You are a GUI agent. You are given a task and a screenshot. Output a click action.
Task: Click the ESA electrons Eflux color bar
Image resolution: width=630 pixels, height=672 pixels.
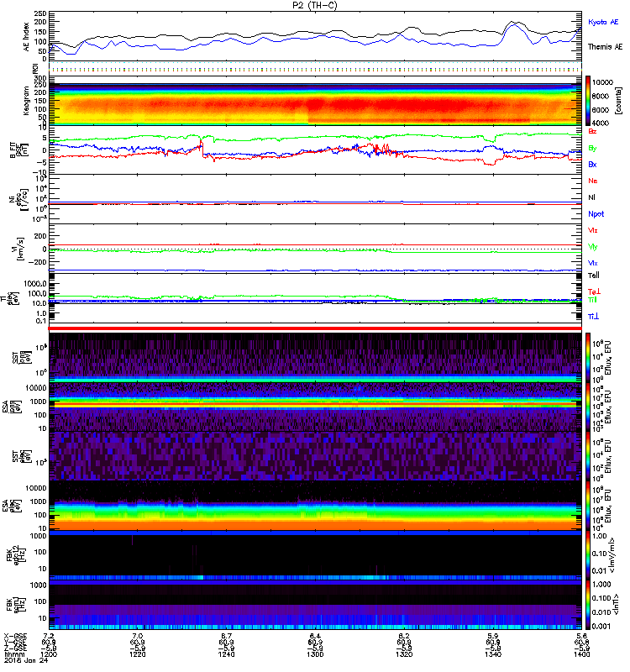pyautogui.click(x=588, y=506)
